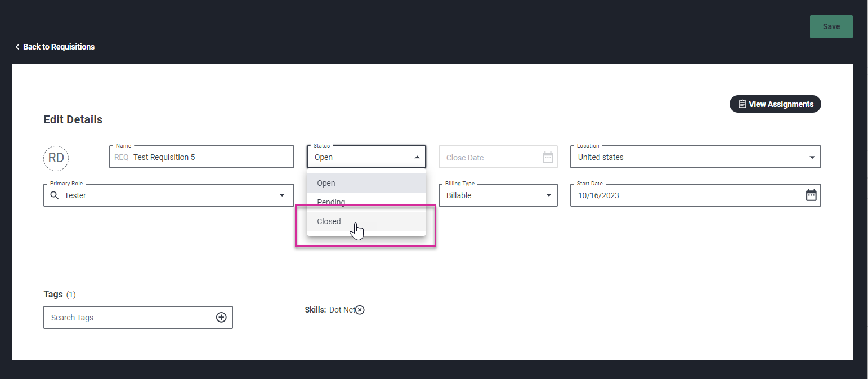Click the Skills: label

click(x=315, y=310)
